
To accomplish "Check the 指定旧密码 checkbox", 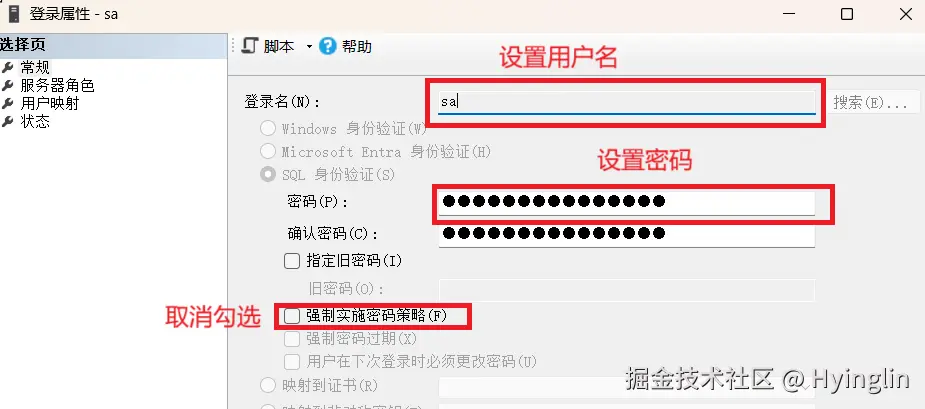I will tap(292, 261).
